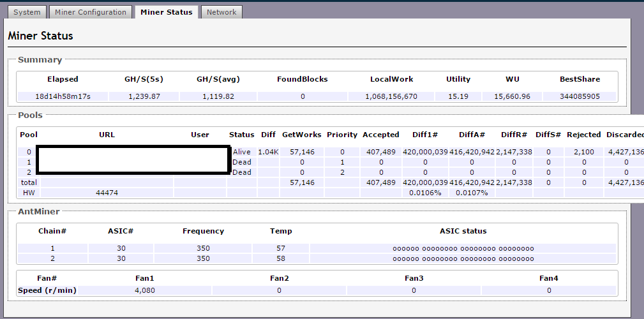
Task: Click the WU value 15,660.96
Action: (x=512, y=96)
